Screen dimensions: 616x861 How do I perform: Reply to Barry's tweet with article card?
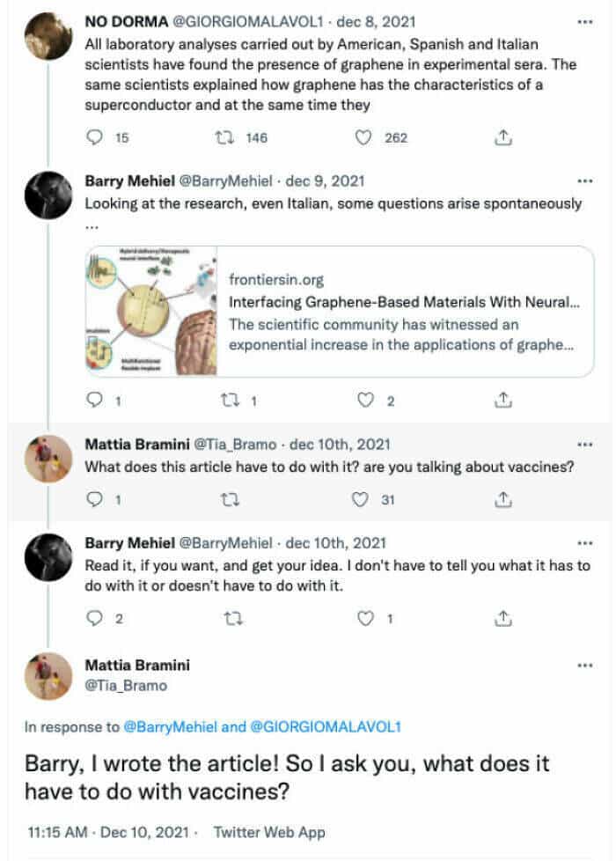pyautogui.click(x=96, y=401)
